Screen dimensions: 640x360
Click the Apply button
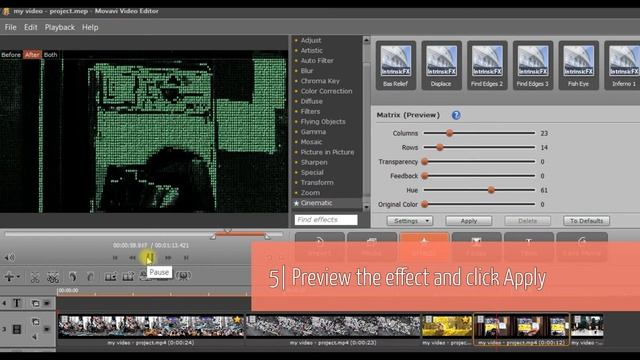[469, 221]
